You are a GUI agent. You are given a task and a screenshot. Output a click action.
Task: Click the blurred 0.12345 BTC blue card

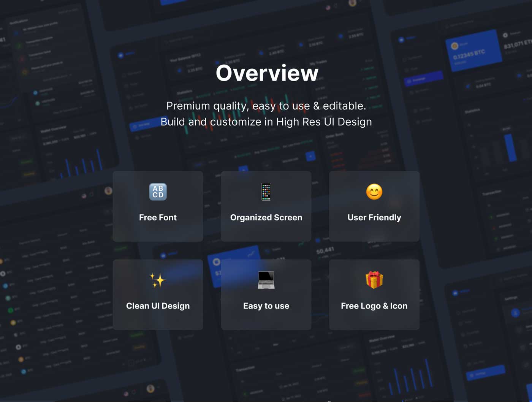click(474, 51)
